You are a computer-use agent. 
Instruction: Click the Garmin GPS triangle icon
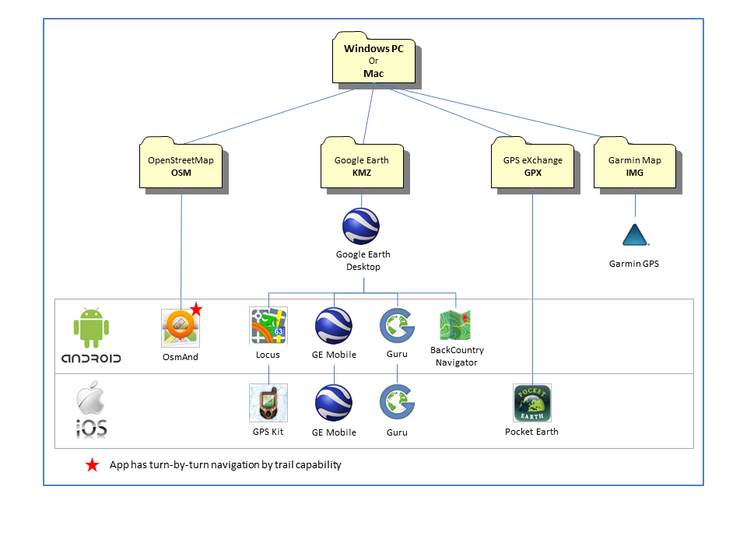click(636, 236)
